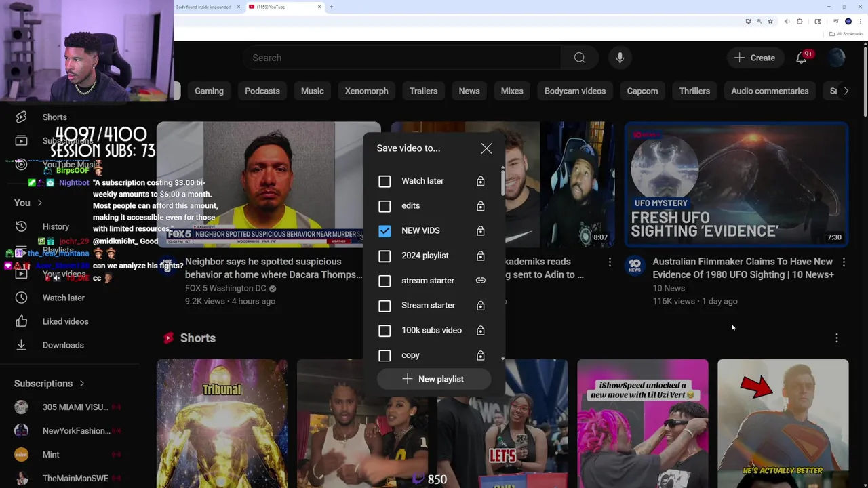
Task: Open the FOX 5 Washington DC channel link
Action: pyautogui.click(x=227, y=288)
